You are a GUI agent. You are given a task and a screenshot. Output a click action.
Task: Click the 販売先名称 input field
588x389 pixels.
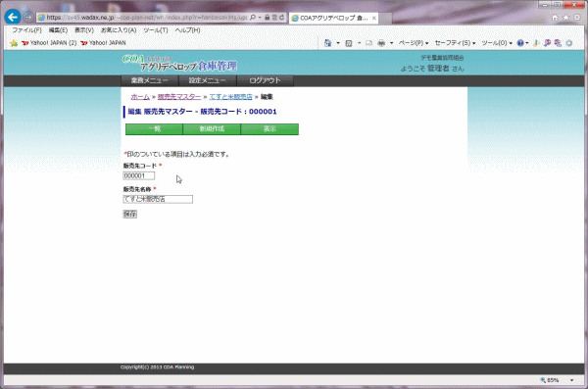coord(158,199)
